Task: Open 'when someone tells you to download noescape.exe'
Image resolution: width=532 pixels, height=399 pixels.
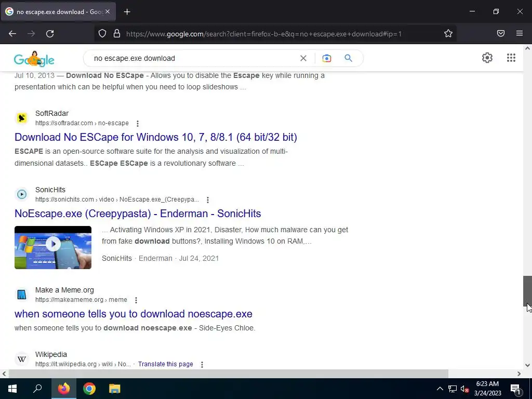Action: click(x=134, y=314)
